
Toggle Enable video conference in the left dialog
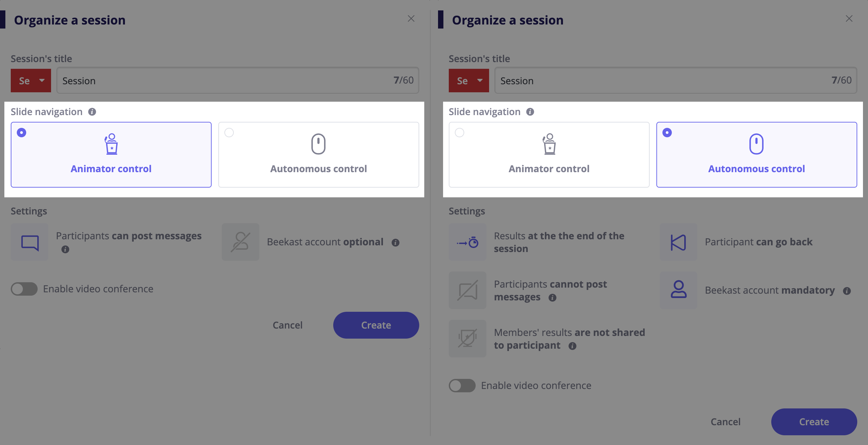point(24,289)
